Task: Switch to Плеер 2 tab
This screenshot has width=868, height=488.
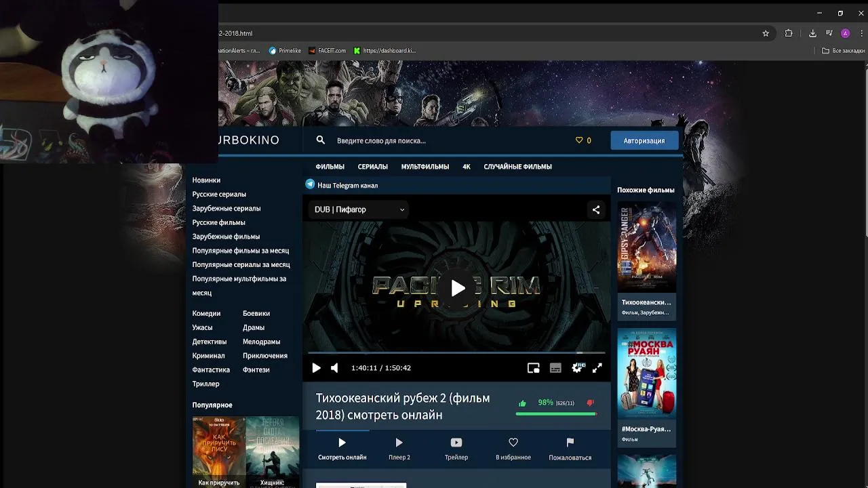Action: [x=399, y=449]
